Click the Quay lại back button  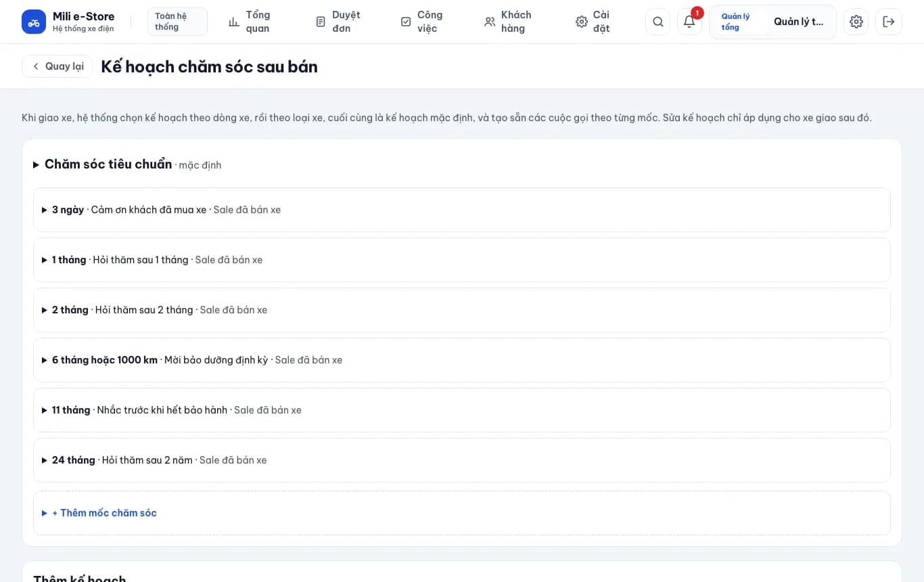tap(57, 66)
